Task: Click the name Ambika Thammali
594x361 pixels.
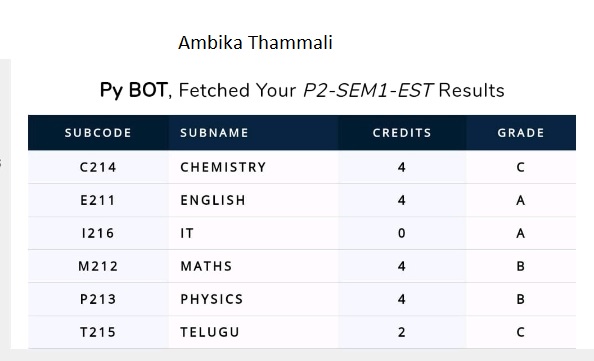Action: [255, 42]
